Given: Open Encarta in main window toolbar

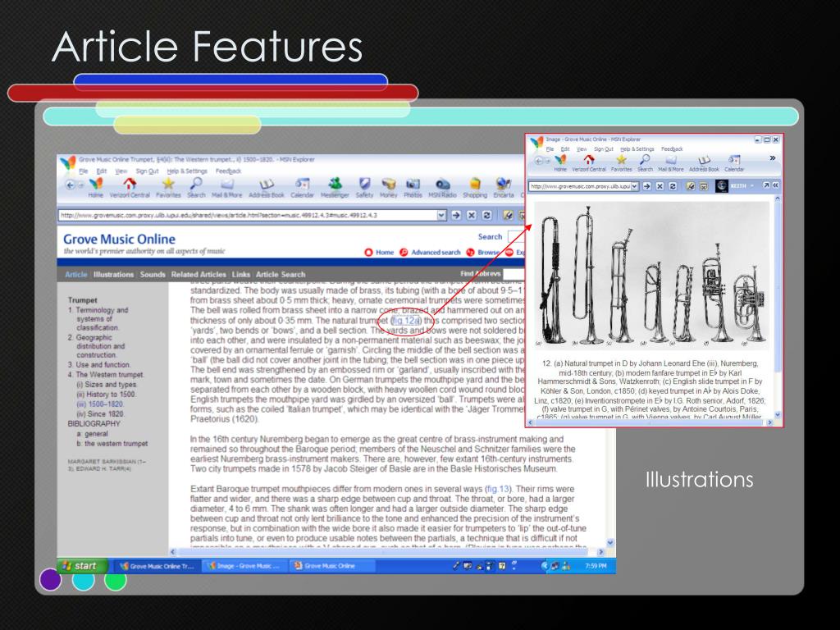Looking at the screenshot, I should click(x=503, y=188).
